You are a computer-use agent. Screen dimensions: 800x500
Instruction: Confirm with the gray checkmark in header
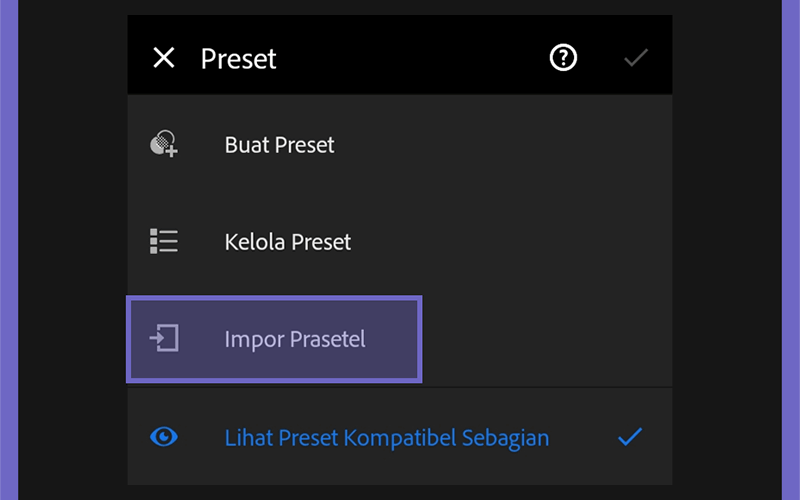pos(636,58)
